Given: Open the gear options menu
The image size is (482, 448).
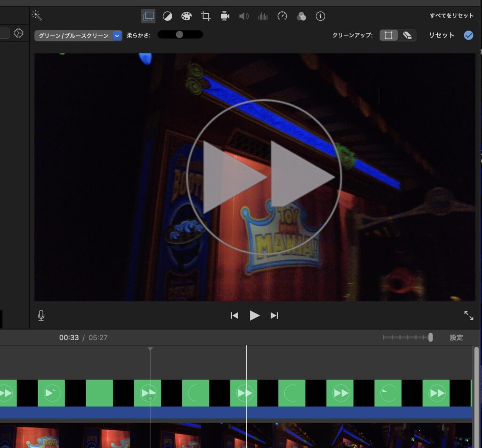Looking at the screenshot, I should (x=18, y=33).
